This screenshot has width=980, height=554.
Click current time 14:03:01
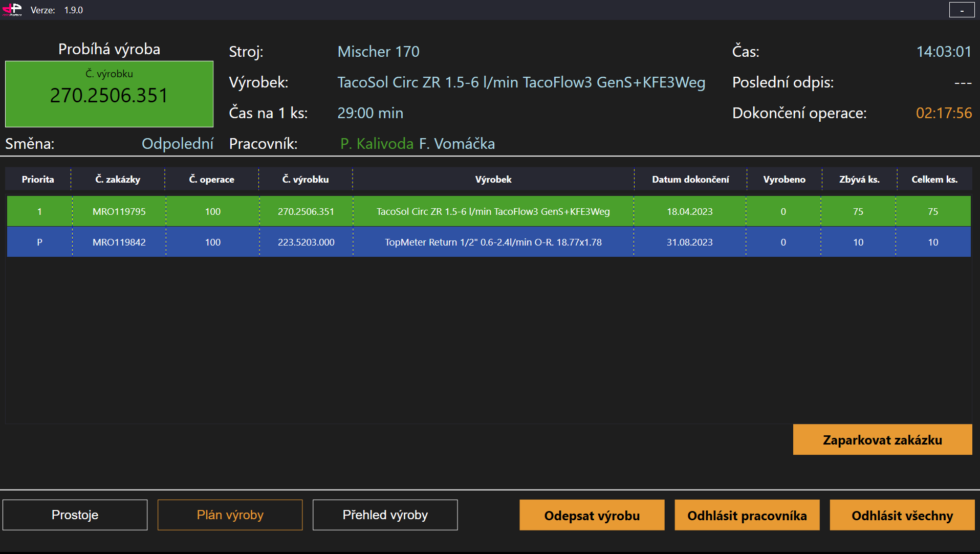944,52
